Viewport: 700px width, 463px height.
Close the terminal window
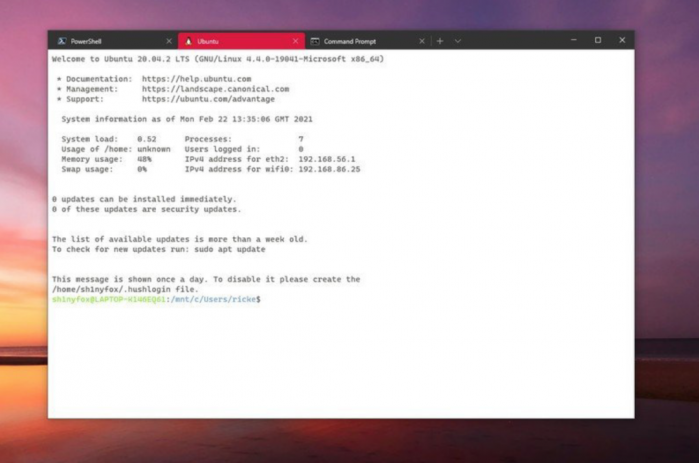coord(622,40)
